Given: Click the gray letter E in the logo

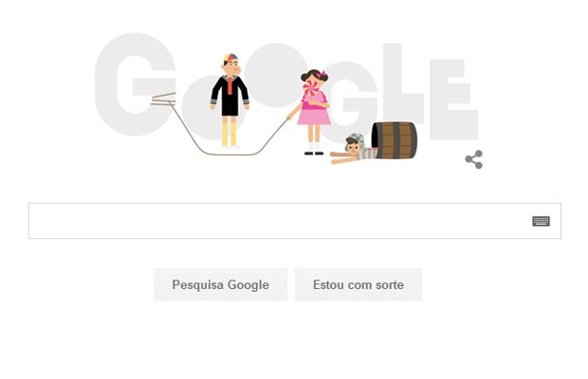Looking at the screenshot, I should tap(454, 99).
